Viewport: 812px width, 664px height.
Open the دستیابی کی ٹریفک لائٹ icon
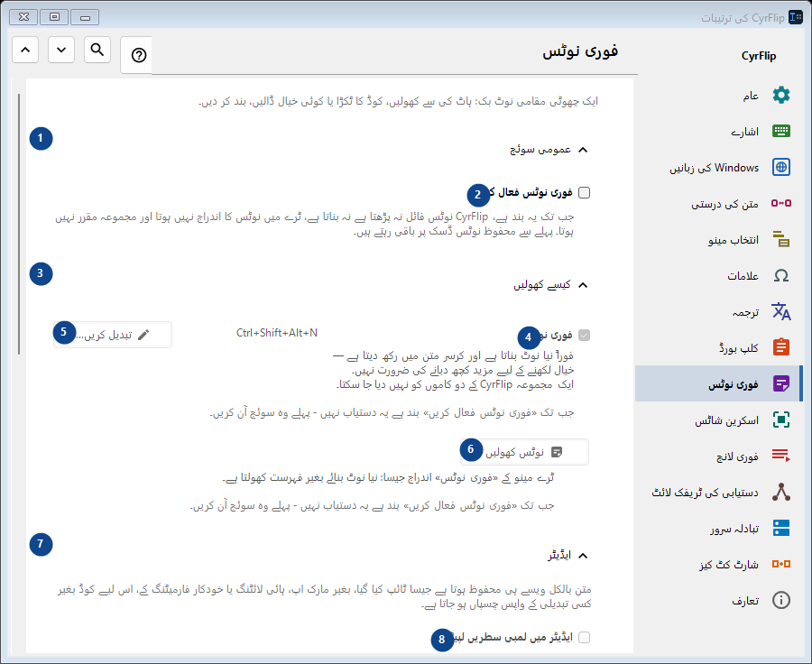[781, 492]
